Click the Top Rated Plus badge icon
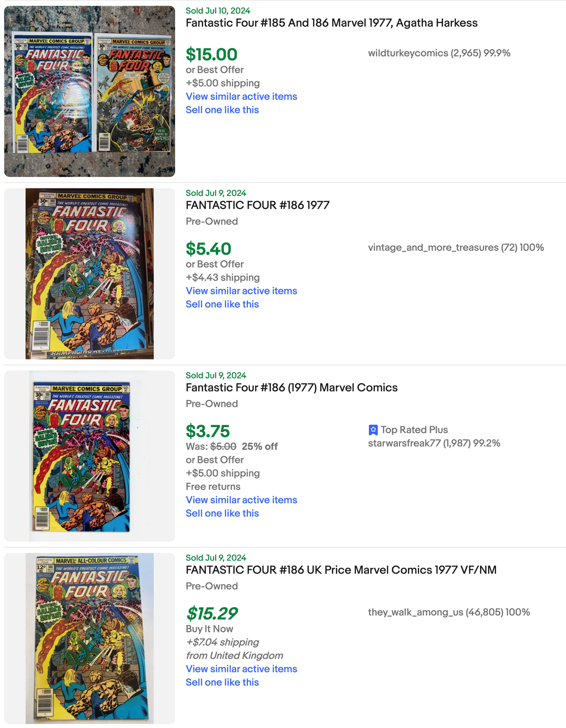566x728 pixels. click(373, 430)
